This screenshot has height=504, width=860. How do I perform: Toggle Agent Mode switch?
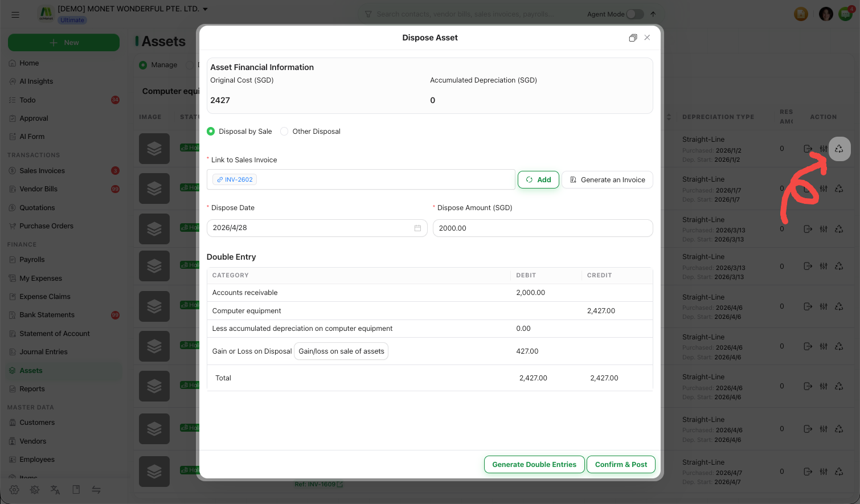(635, 14)
